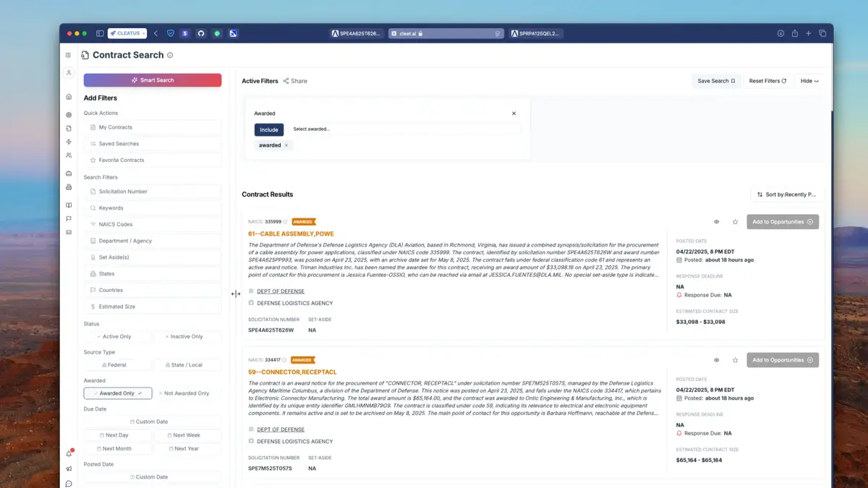Expand the Department / Agency filter
868x488 pixels.
[153, 241]
